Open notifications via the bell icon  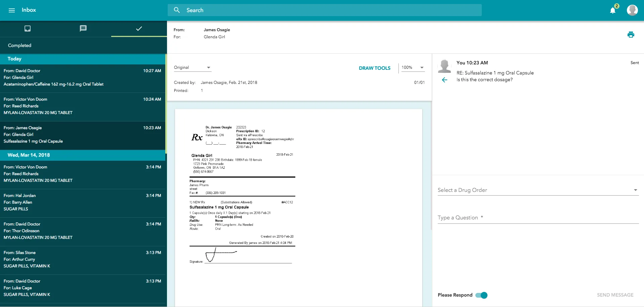click(x=613, y=10)
